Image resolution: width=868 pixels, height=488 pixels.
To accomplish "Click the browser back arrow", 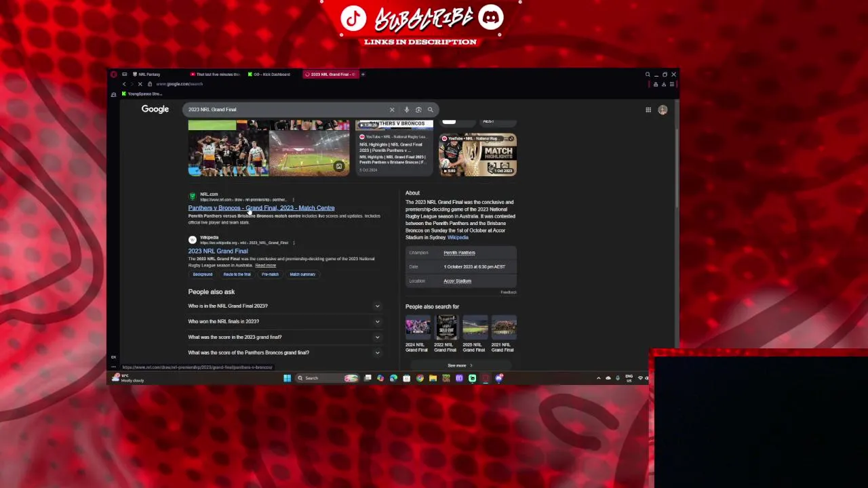I will [x=124, y=84].
